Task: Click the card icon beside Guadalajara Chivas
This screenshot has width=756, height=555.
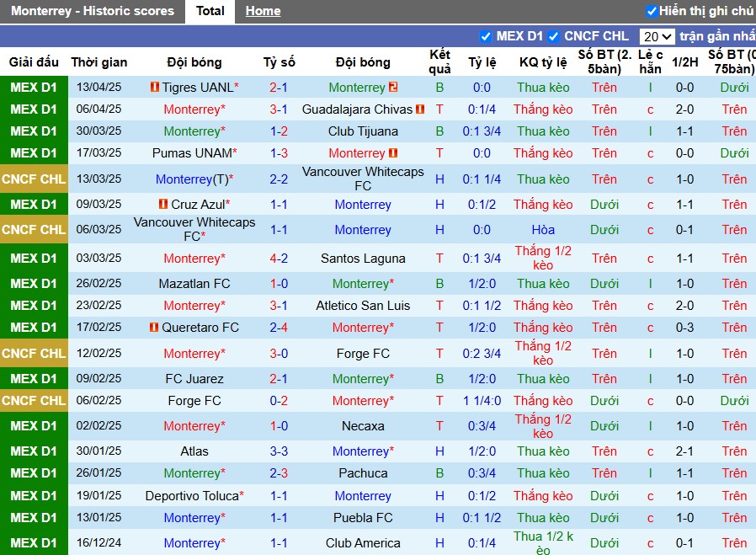Action: point(420,109)
